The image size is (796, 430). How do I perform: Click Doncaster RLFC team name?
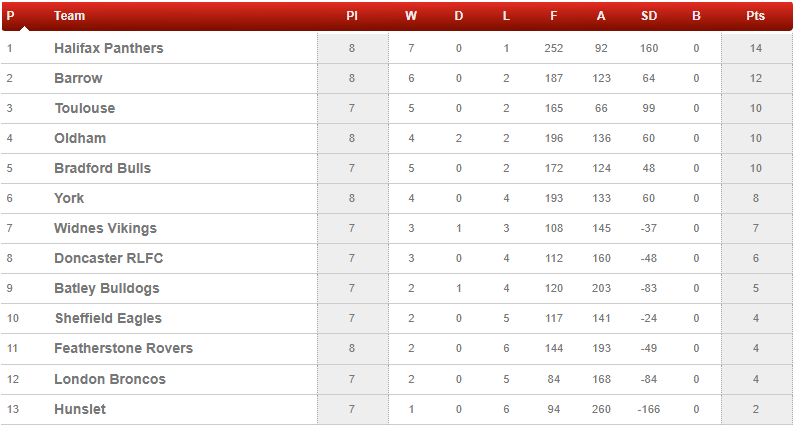pyautogui.click(x=109, y=258)
